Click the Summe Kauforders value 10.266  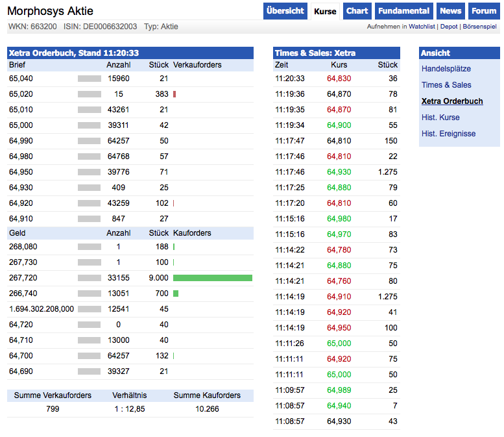pos(207,409)
